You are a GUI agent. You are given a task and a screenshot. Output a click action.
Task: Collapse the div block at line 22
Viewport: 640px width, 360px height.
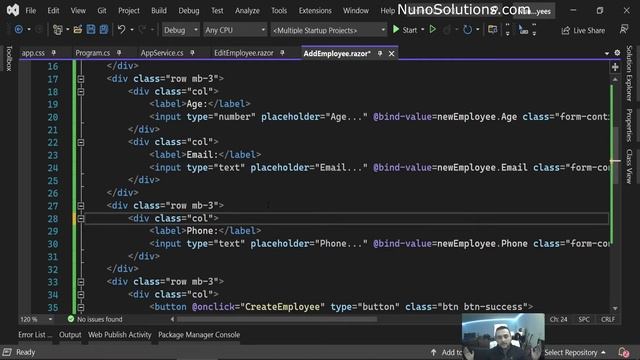81,142
